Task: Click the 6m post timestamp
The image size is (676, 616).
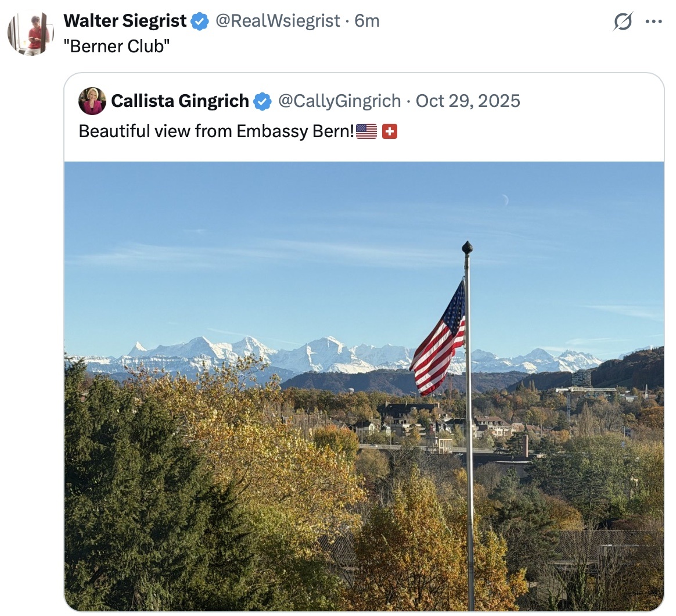Action: click(x=367, y=21)
